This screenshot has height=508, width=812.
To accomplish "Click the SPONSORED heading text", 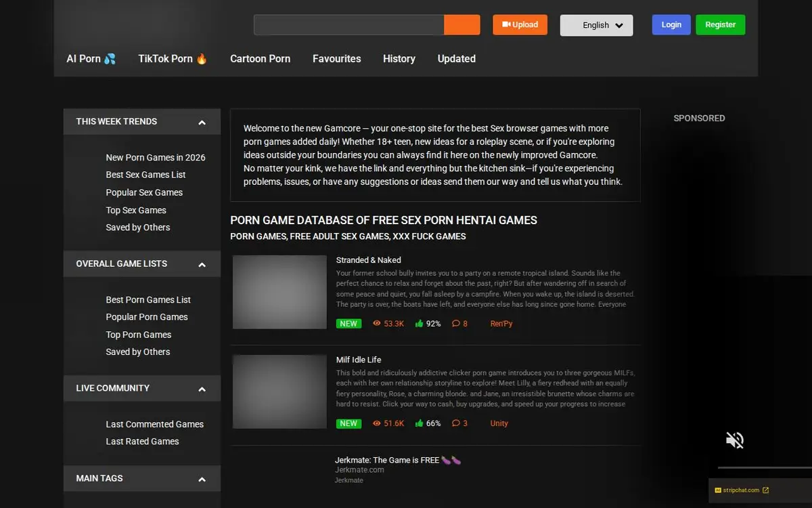I will coord(699,118).
